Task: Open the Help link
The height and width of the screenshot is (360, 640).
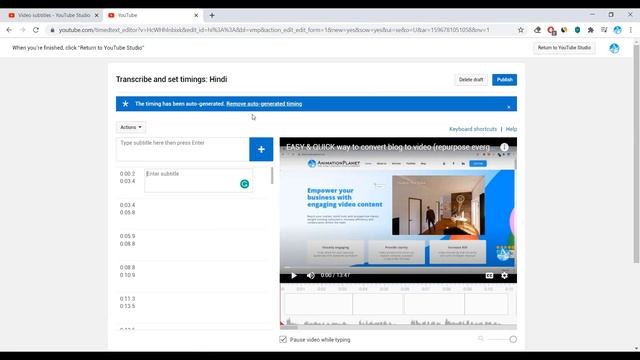Action: 511,129
